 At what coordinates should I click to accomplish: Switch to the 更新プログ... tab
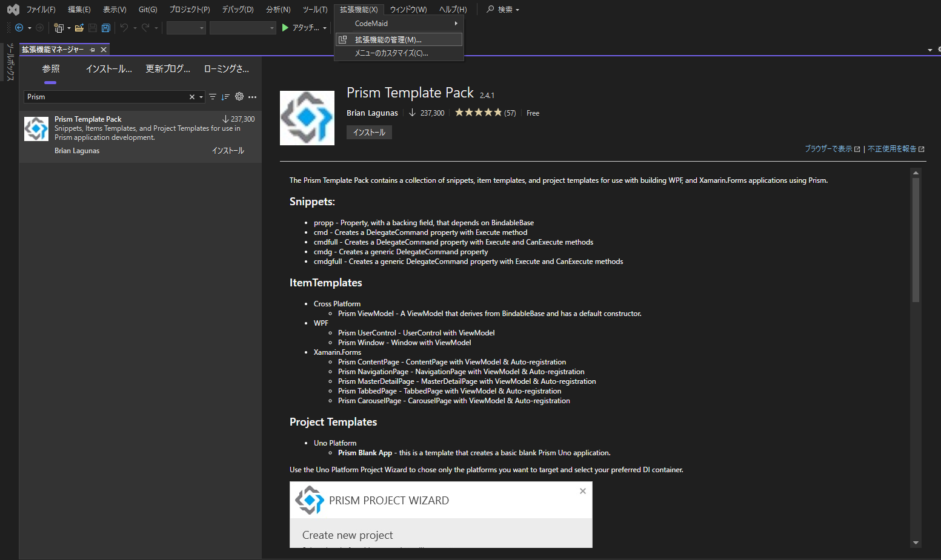click(168, 69)
